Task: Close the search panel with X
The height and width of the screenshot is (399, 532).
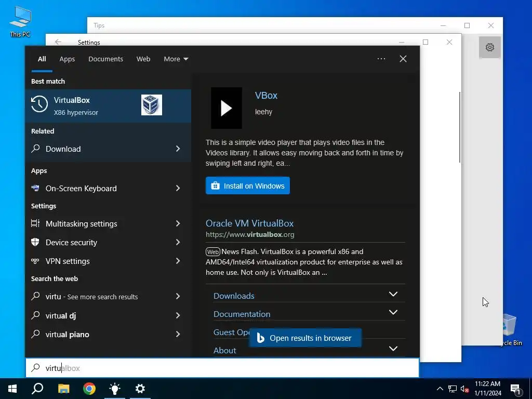Action: coord(403,59)
